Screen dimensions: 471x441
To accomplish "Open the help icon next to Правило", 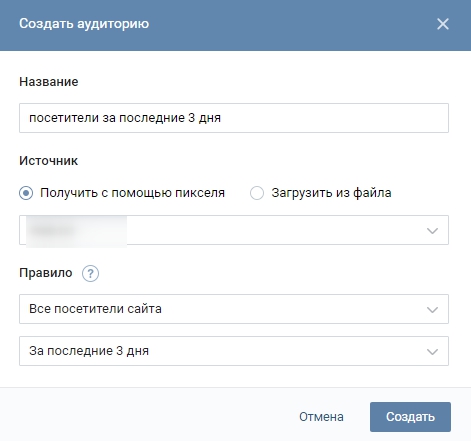I will tap(90, 273).
